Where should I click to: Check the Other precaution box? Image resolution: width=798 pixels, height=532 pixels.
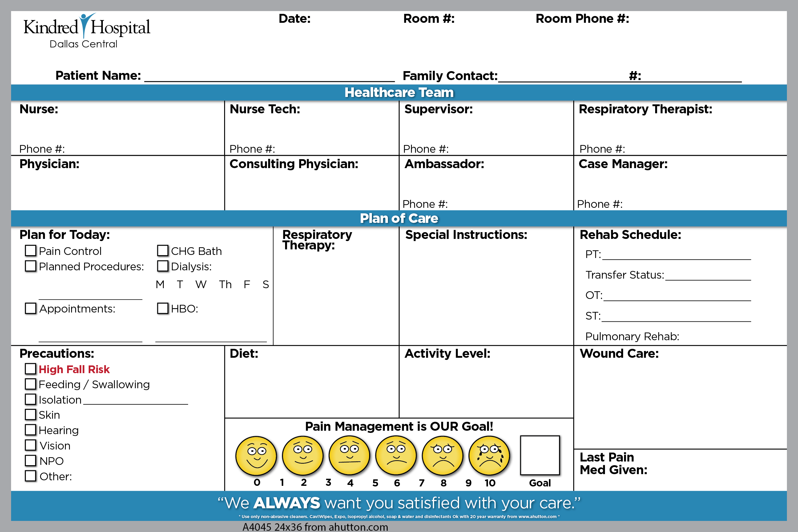[30, 476]
